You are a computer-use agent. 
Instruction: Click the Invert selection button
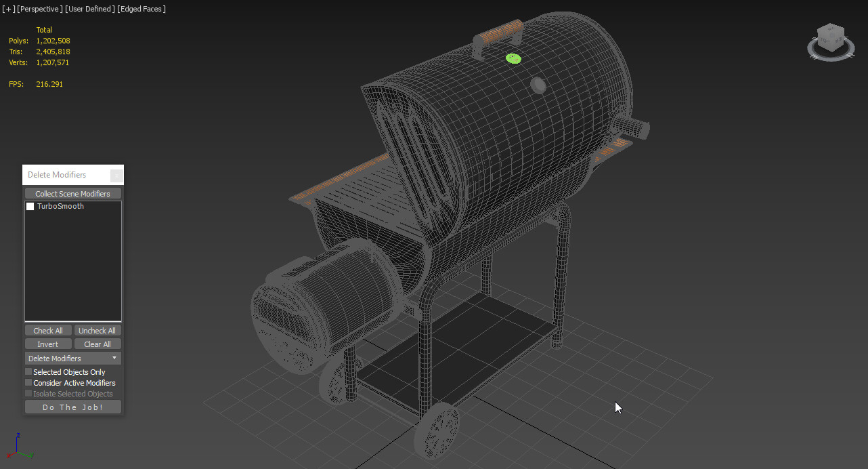tap(47, 344)
